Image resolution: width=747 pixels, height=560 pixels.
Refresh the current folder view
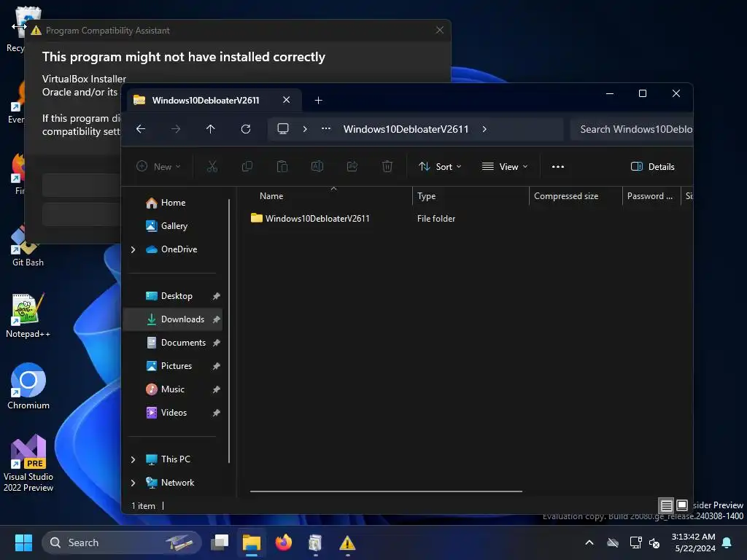pyautogui.click(x=246, y=129)
